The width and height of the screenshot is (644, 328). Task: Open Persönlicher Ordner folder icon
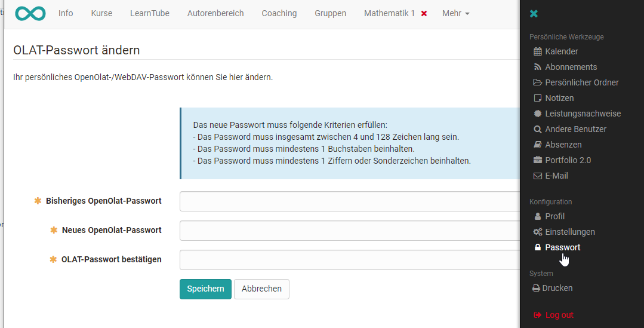pyautogui.click(x=538, y=82)
